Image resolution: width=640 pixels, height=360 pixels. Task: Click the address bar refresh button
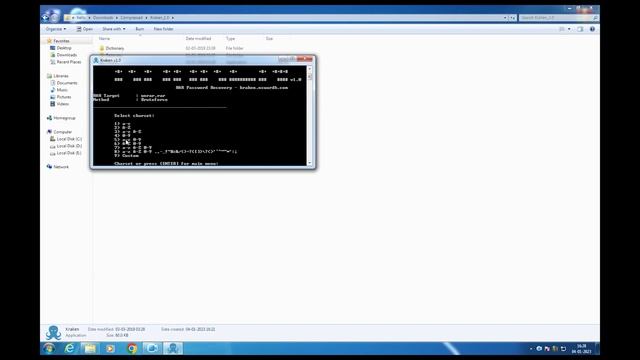point(513,18)
